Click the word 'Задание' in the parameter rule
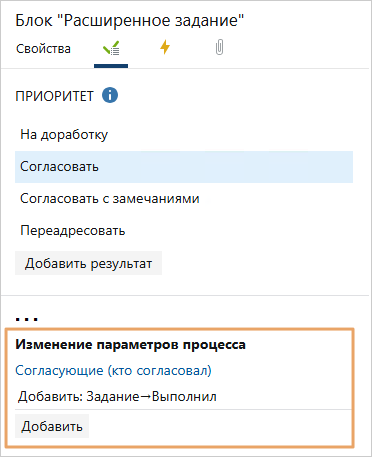 [113, 397]
